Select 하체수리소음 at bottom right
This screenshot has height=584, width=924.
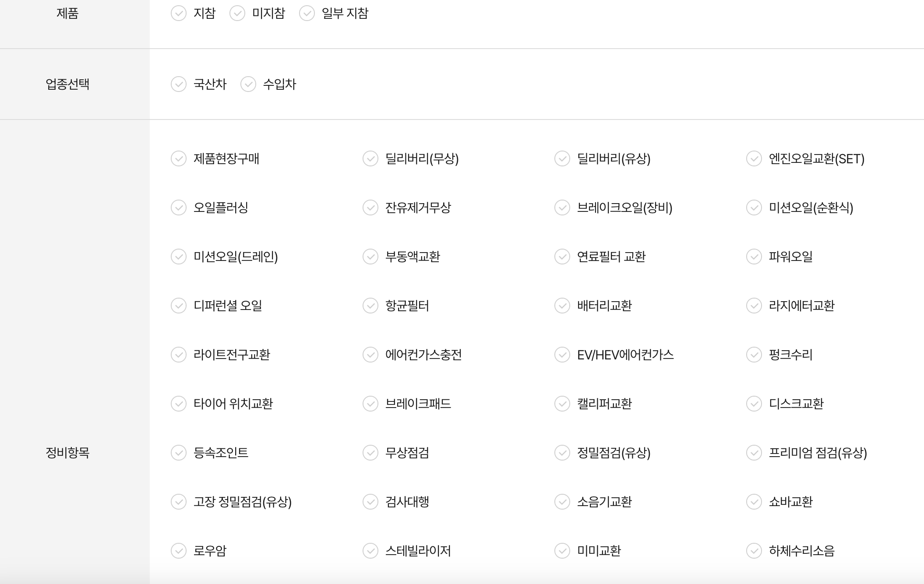point(754,552)
